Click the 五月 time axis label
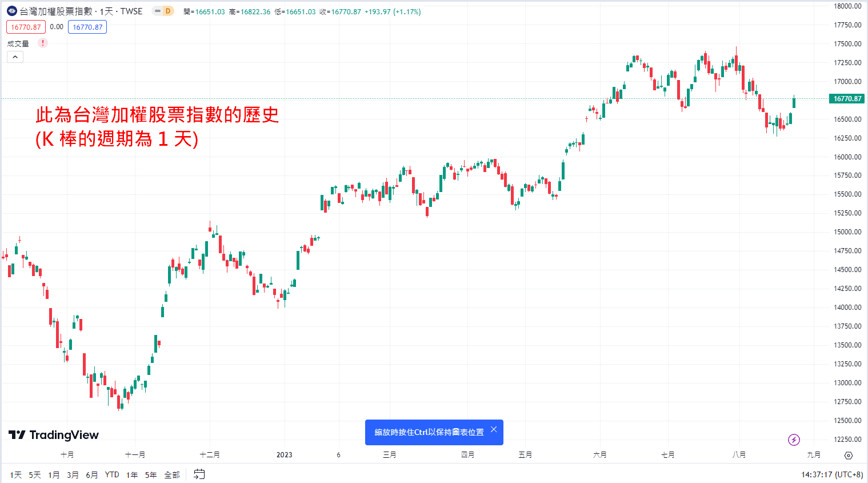Viewport: 868px width, 483px height. pos(525,455)
